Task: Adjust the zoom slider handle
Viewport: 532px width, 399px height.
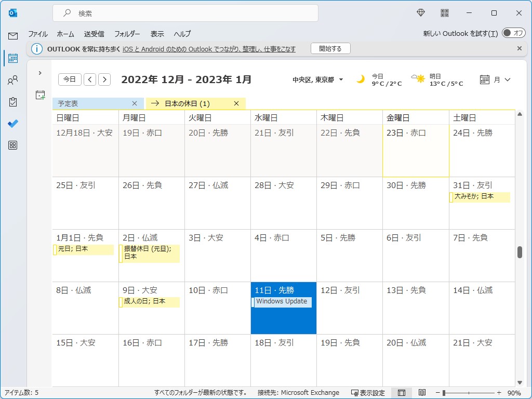Action: point(444,393)
